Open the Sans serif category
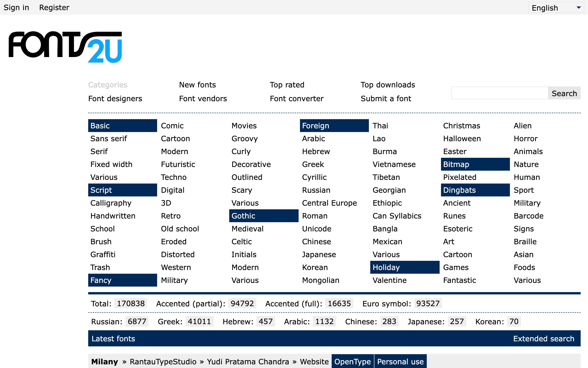The width and height of the screenshot is (588, 368). tap(109, 138)
